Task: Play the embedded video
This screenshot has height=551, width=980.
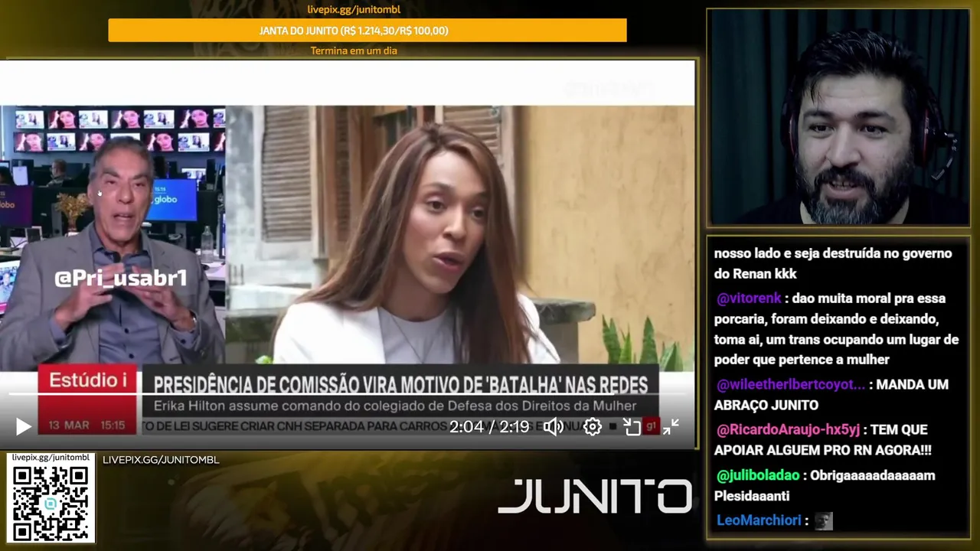Action: click(23, 427)
